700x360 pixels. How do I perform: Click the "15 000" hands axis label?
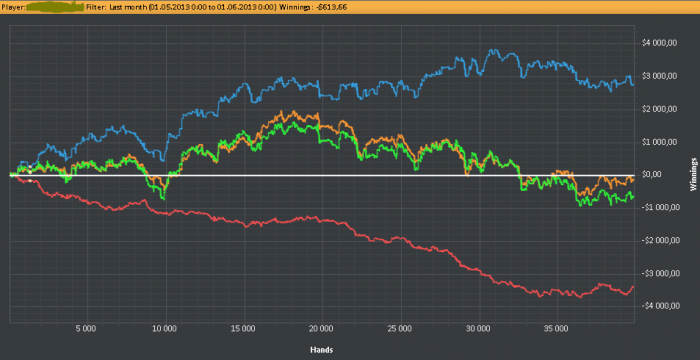[x=243, y=329]
